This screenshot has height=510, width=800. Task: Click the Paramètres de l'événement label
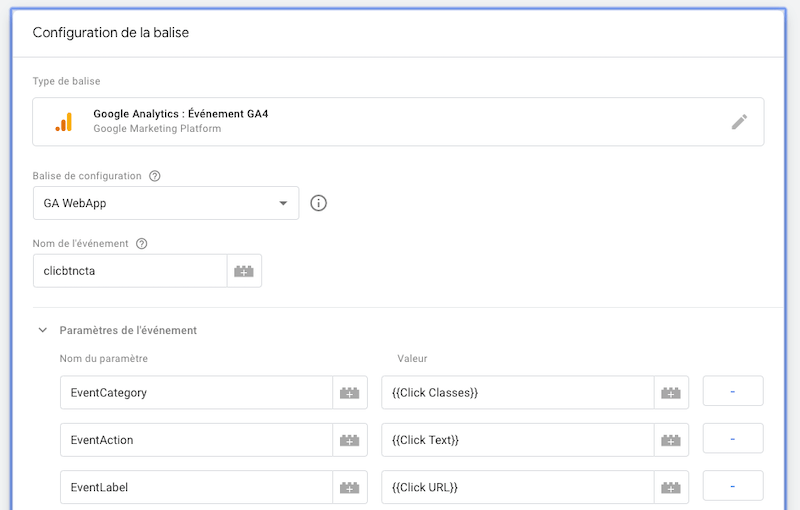coord(128,330)
